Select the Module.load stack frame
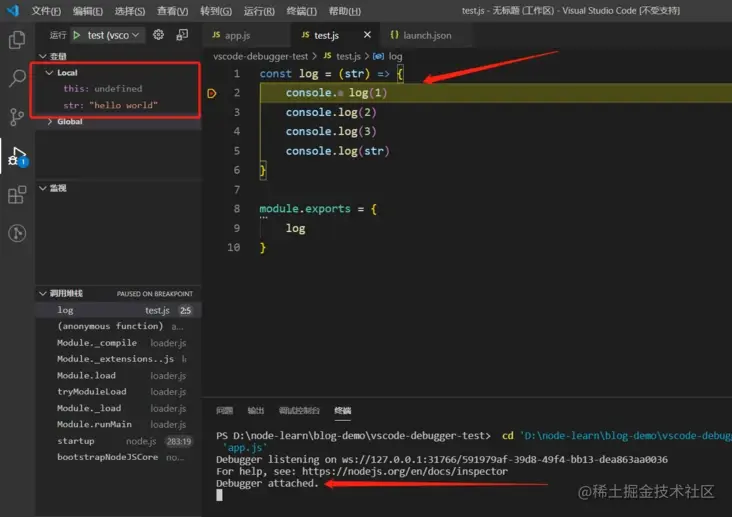This screenshot has height=517, width=732. coord(119,375)
